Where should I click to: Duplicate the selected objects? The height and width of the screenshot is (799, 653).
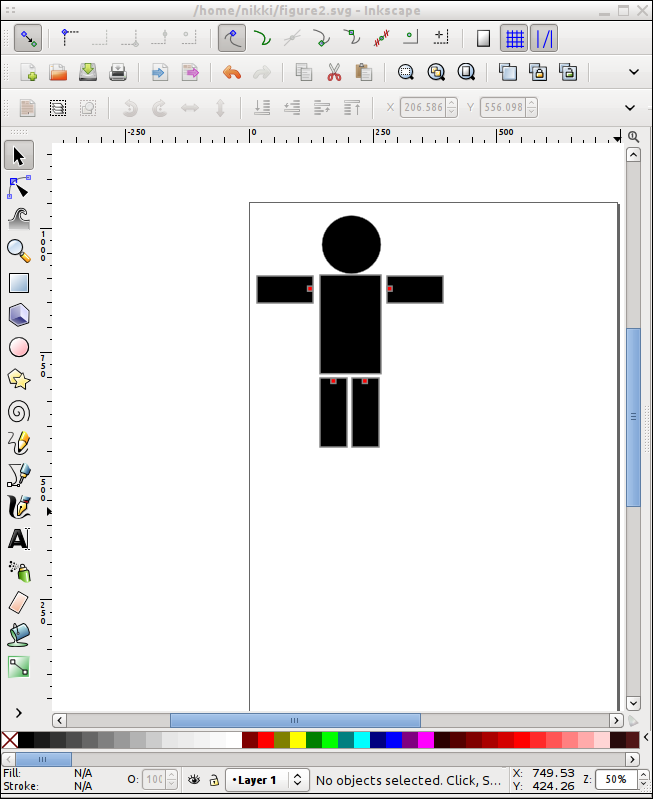[x=508, y=72]
